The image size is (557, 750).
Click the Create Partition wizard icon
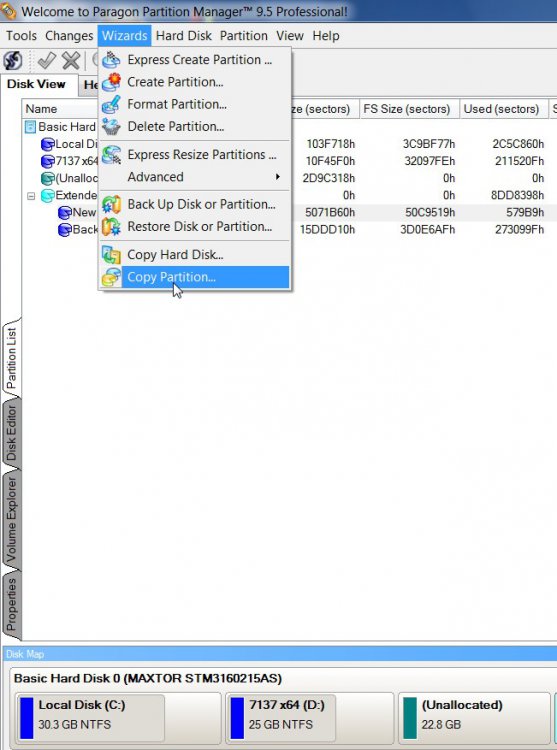[x=111, y=82]
